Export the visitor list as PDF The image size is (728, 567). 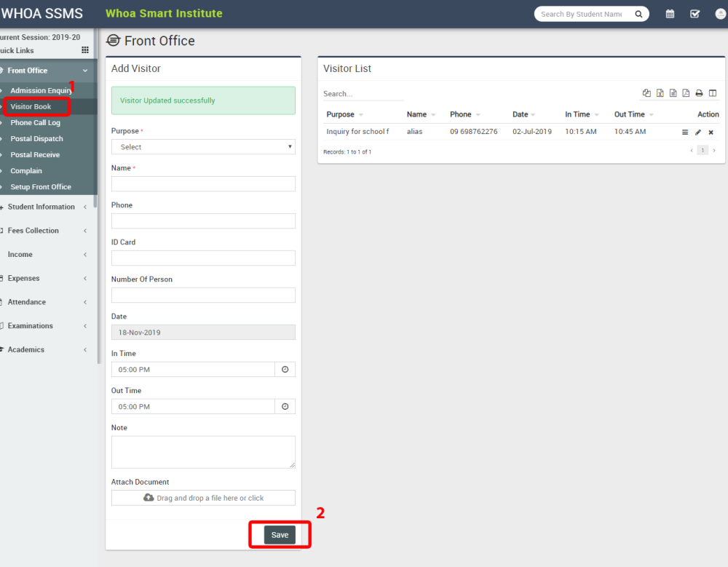(x=686, y=93)
